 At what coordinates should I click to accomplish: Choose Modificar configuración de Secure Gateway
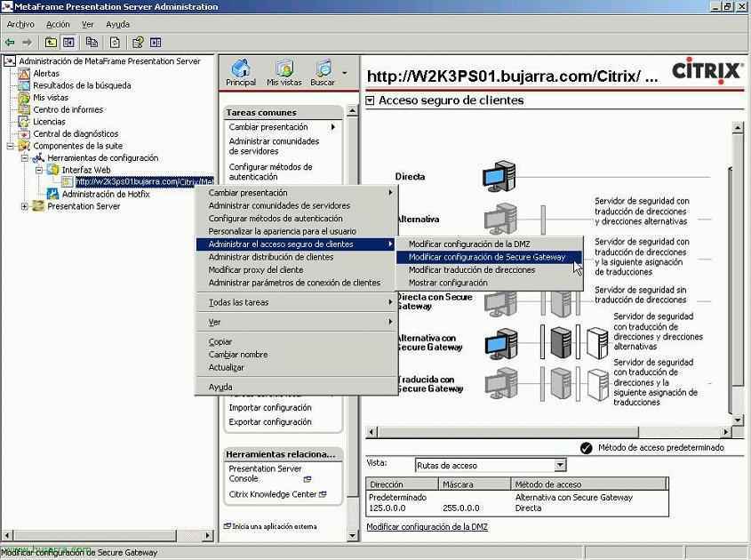tap(489, 257)
